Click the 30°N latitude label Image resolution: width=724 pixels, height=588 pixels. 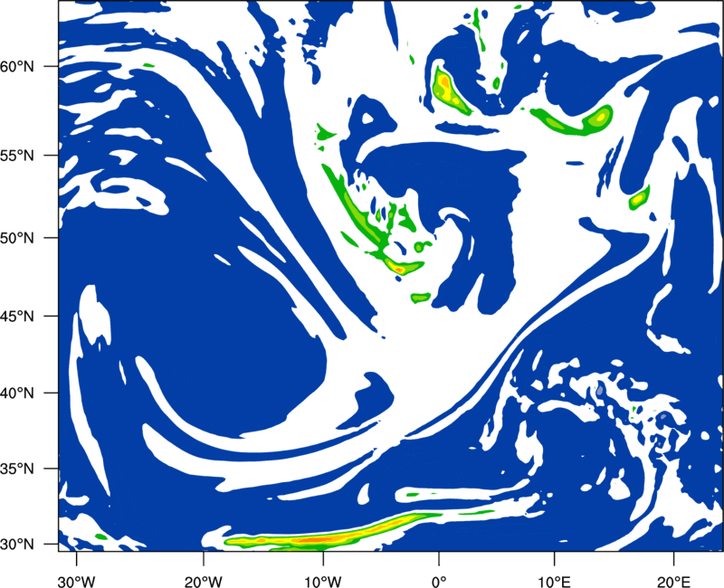point(17,545)
